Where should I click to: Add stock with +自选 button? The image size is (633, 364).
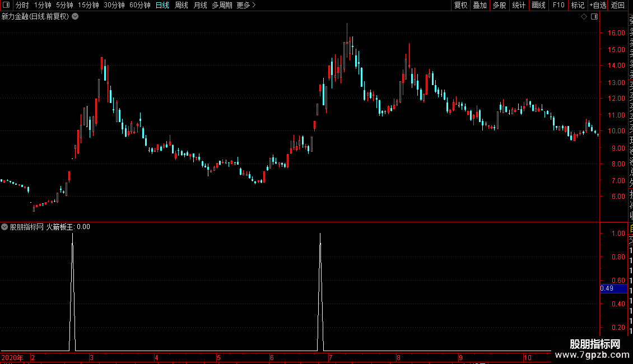point(598,5)
